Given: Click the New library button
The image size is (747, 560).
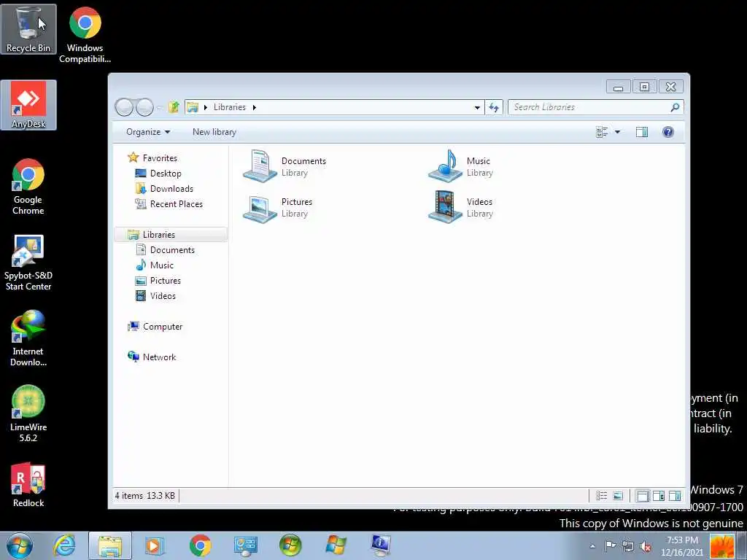Looking at the screenshot, I should [214, 132].
